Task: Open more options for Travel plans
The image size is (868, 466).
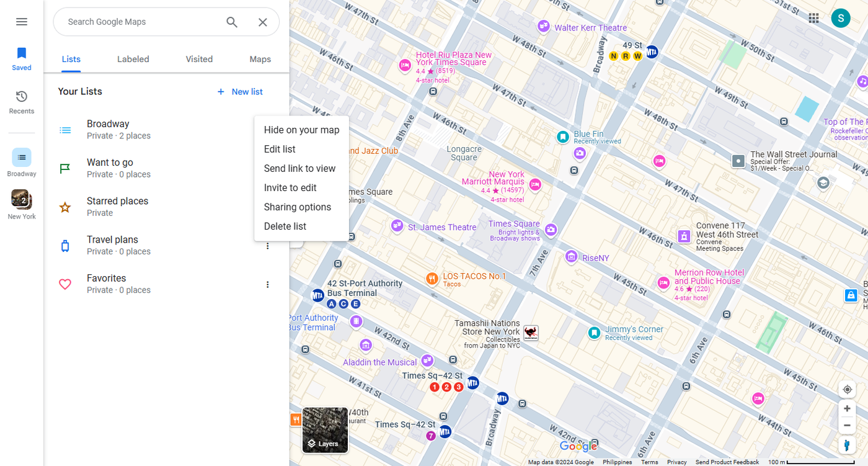Action: [x=268, y=246]
